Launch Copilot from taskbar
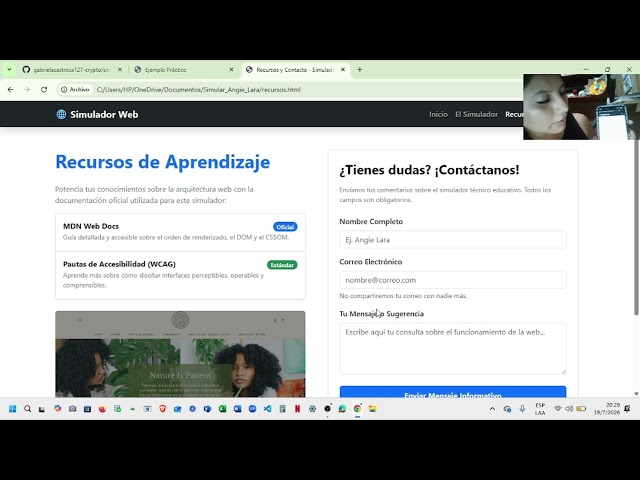Image resolution: width=640 pixels, height=480 pixels. (x=57, y=409)
